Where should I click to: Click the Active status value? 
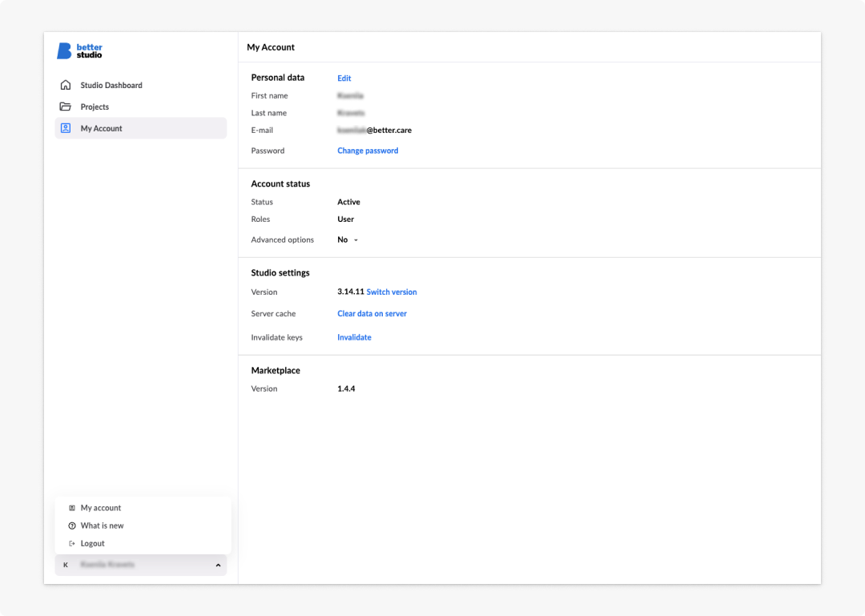pos(348,202)
